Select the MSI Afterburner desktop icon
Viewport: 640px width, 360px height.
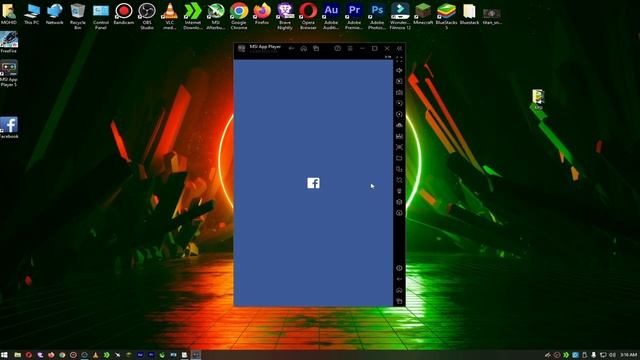[x=216, y=16]
